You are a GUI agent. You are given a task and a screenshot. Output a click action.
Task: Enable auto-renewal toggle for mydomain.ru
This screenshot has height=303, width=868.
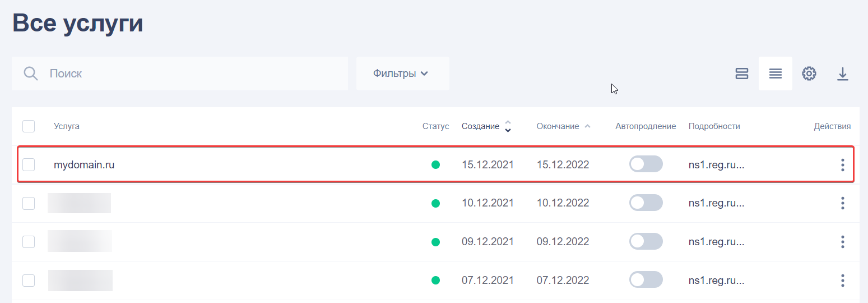[x=646, y=164]
